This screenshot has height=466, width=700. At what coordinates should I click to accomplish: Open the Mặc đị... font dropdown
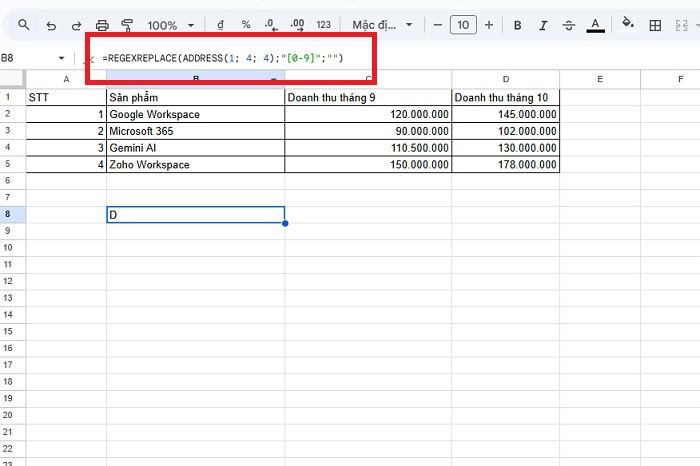382,25
